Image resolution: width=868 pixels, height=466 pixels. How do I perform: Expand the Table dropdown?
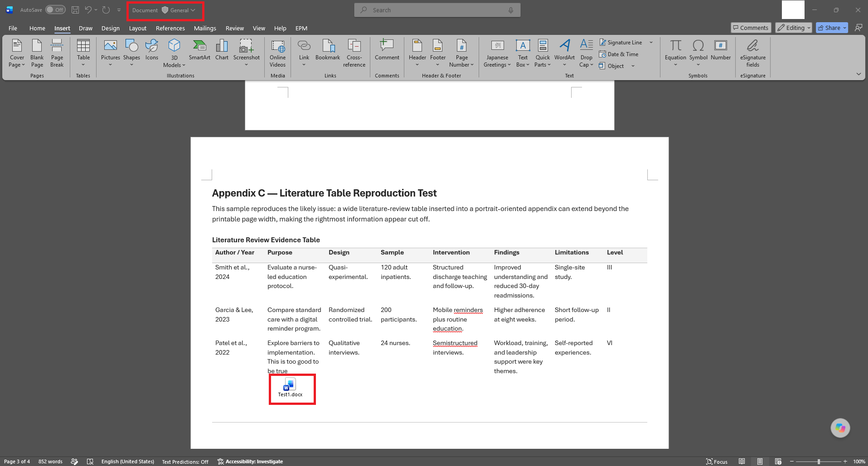(83, 65)
